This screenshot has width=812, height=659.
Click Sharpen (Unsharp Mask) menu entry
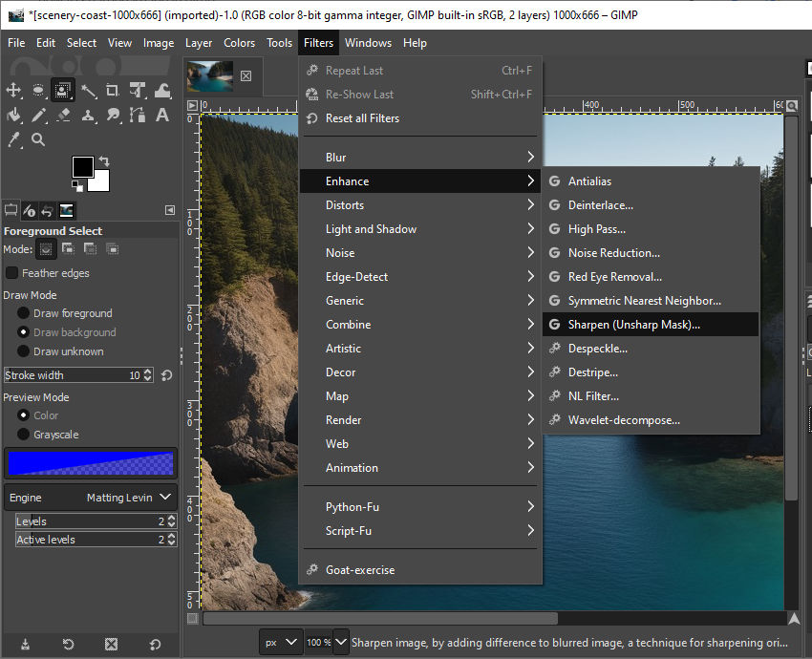click(633, 325)
